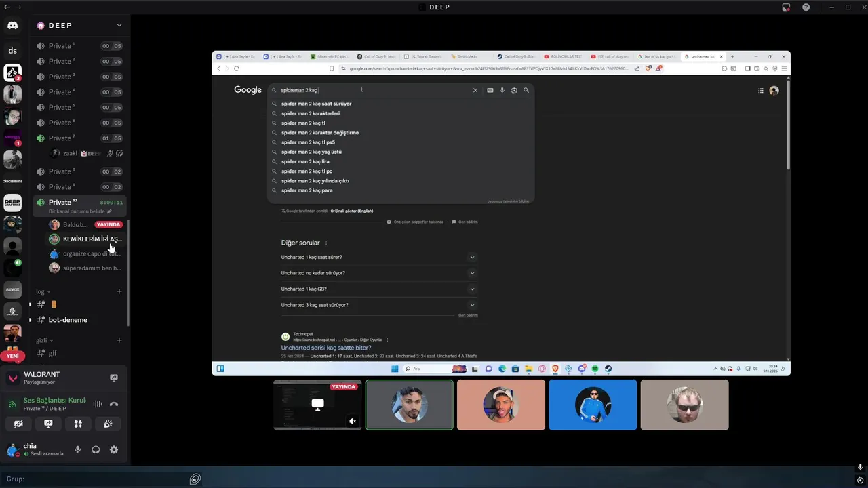868x488 pixels.
Task: Expand the DEEP server header menu
Action: pyautogui.click(x=119, y=25)
